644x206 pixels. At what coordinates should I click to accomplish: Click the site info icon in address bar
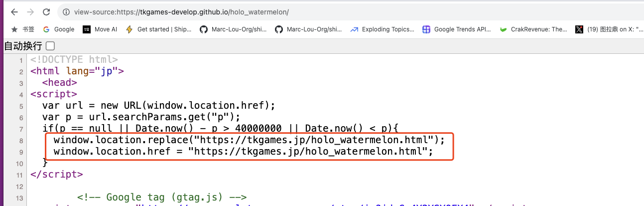coord(67,11)
